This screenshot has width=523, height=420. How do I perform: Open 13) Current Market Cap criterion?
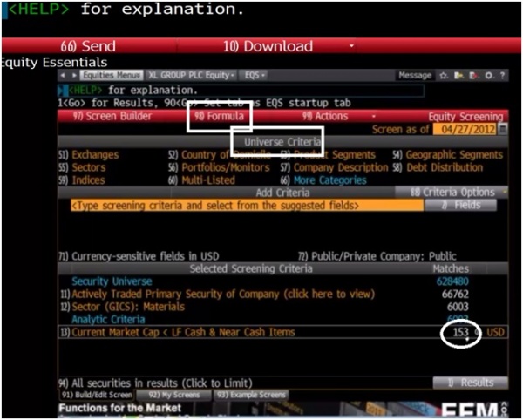point(178,332)
